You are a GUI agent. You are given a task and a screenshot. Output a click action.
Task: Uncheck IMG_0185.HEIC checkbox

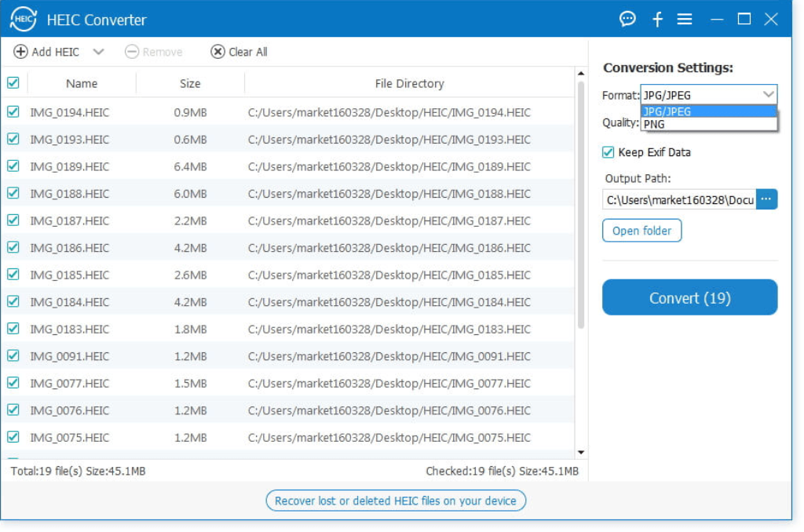pyautogui.click(x=13, y=275)
